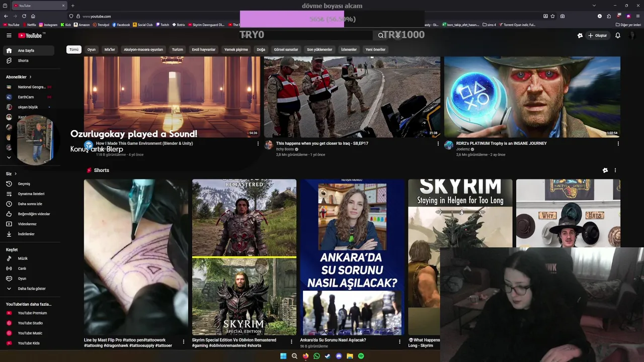Reload the page with browser refresh button
The height and width of the screenshot is (362, 644).
coord(24,16)
